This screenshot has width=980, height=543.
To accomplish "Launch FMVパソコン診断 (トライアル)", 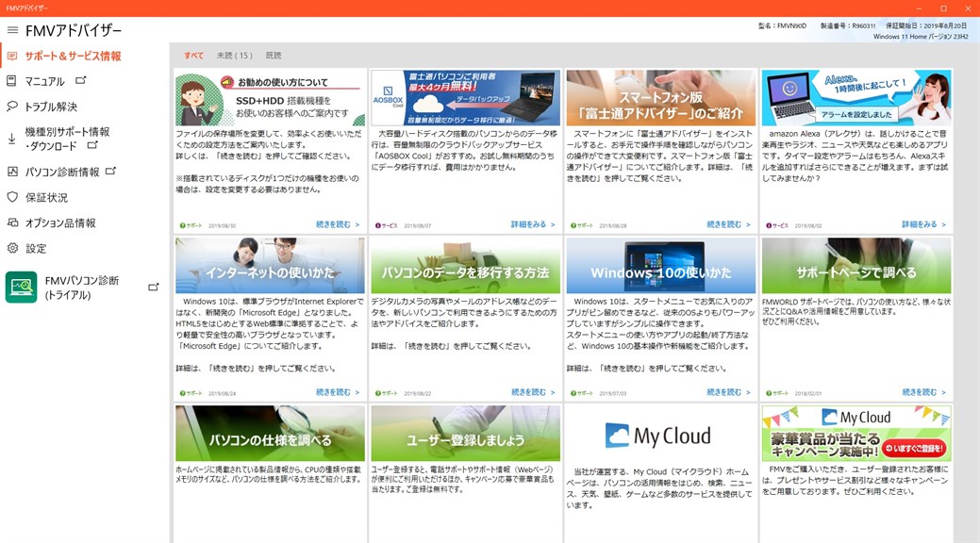I will tap(81, 288).
